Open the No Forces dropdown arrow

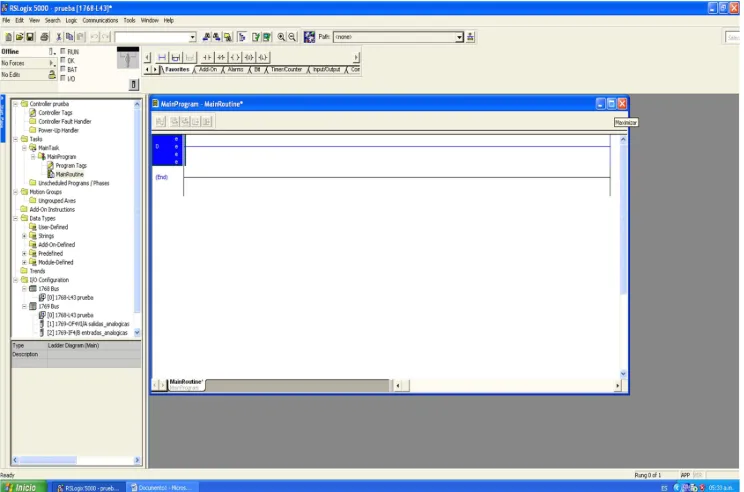[x=52, y=63]
